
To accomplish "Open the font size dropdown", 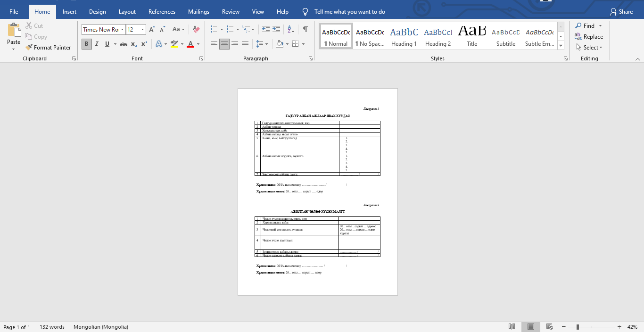I will pos(142,30).
